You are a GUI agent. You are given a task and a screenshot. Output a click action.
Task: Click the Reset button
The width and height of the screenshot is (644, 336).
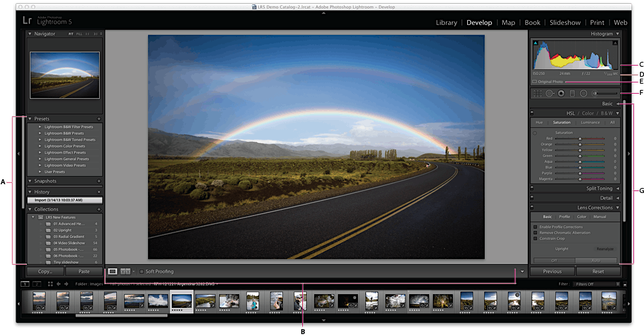[598, 272]
